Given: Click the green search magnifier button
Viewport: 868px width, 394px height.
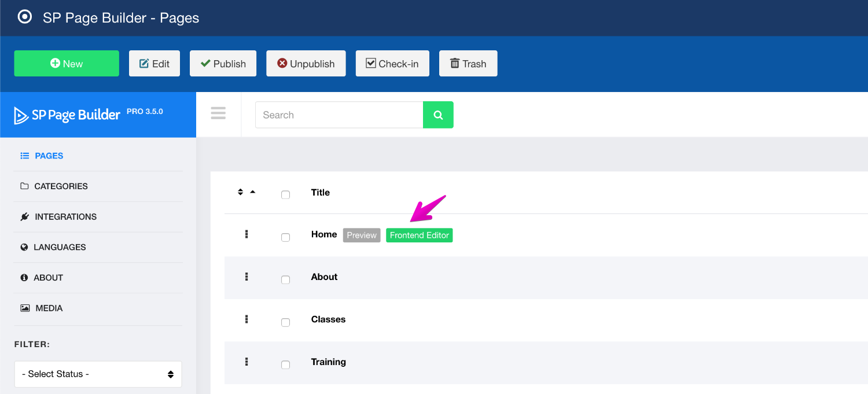Looking at the screenshot, I should click(438, 115).
